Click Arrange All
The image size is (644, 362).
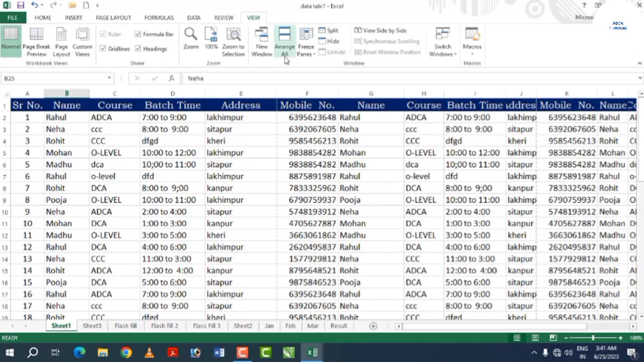pos(284,42)
